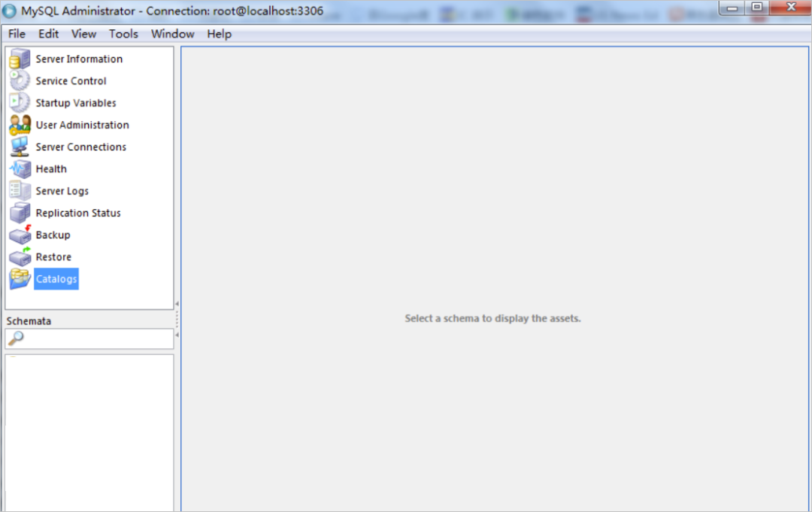
Task: Click the lower sidebar collapse arrow near Schemata
Action: (177, 335)
